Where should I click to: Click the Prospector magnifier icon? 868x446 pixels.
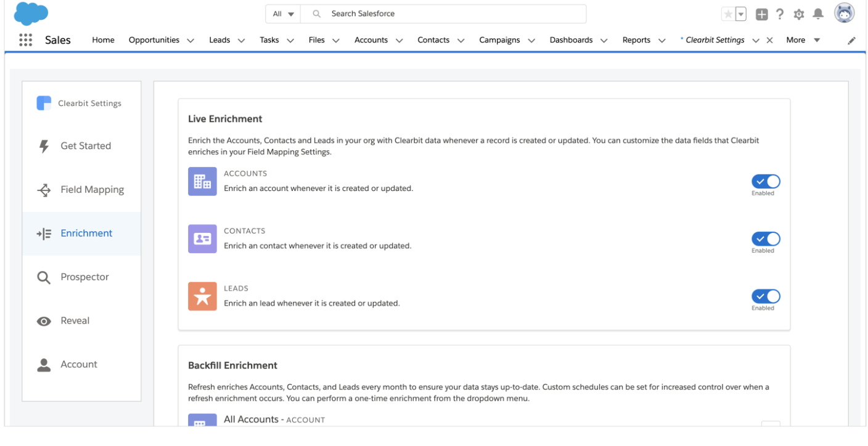coord(44,277)
